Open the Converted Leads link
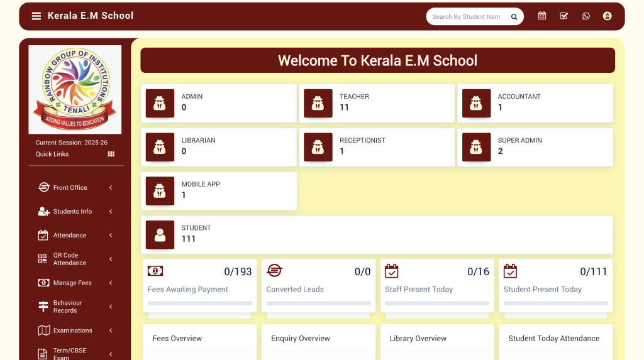Image resolution: width=644 pixels, height=360 pixels. point(295,290)
